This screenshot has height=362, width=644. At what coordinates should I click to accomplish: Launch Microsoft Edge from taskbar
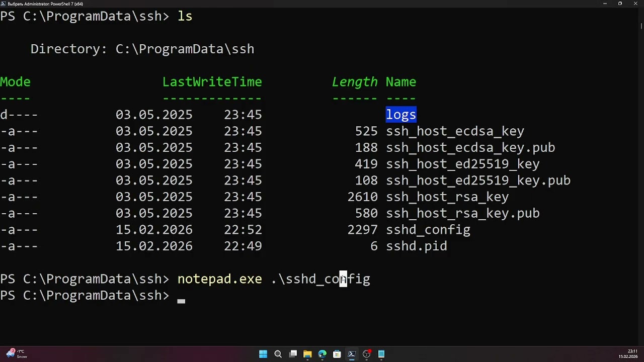coord(322,354)
